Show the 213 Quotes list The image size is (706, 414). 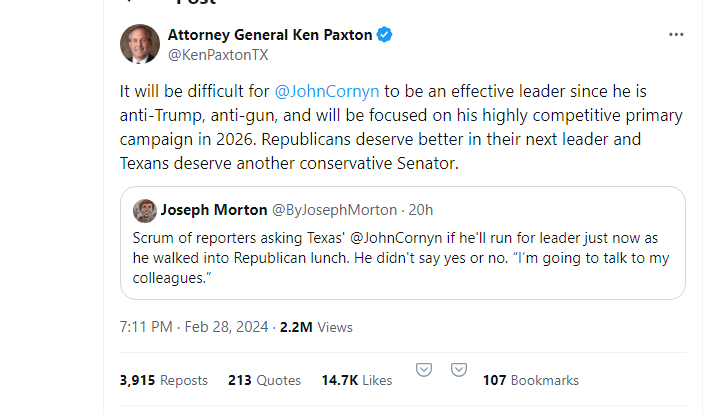pyautogui.click(x=264, y=380)
